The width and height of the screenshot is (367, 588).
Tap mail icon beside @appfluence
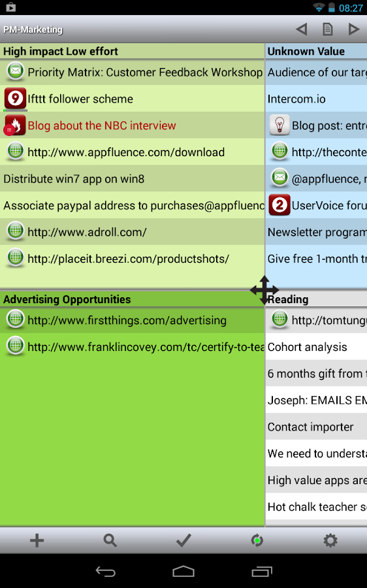click(x=279, y=178)
